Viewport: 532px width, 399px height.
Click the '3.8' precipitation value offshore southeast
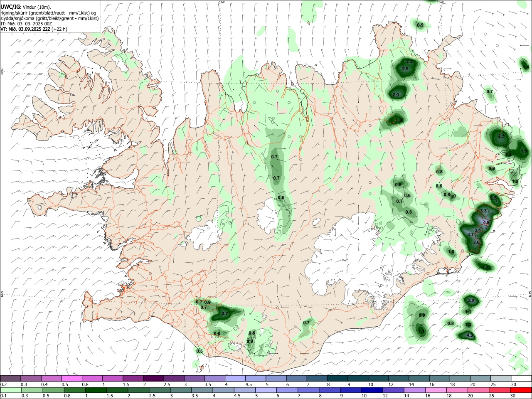click(471, 300)
